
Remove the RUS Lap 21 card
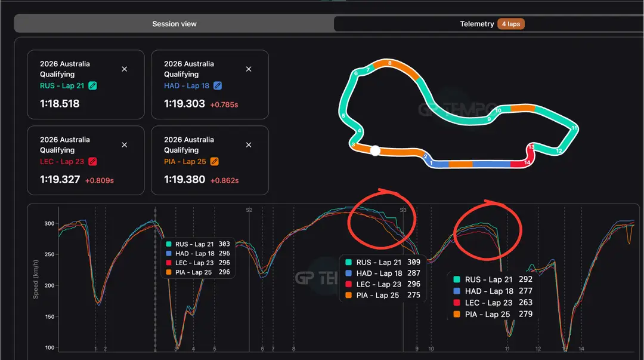[125, 69]
